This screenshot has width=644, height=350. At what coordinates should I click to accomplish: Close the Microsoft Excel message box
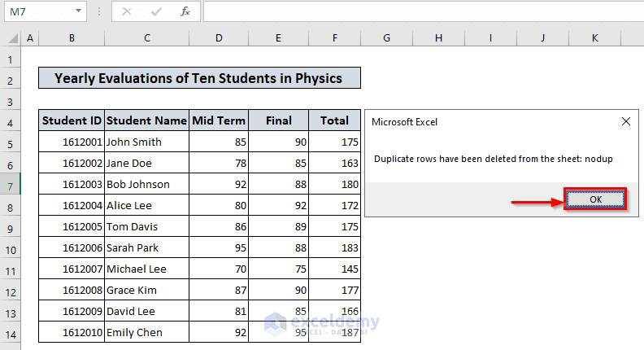625,121
